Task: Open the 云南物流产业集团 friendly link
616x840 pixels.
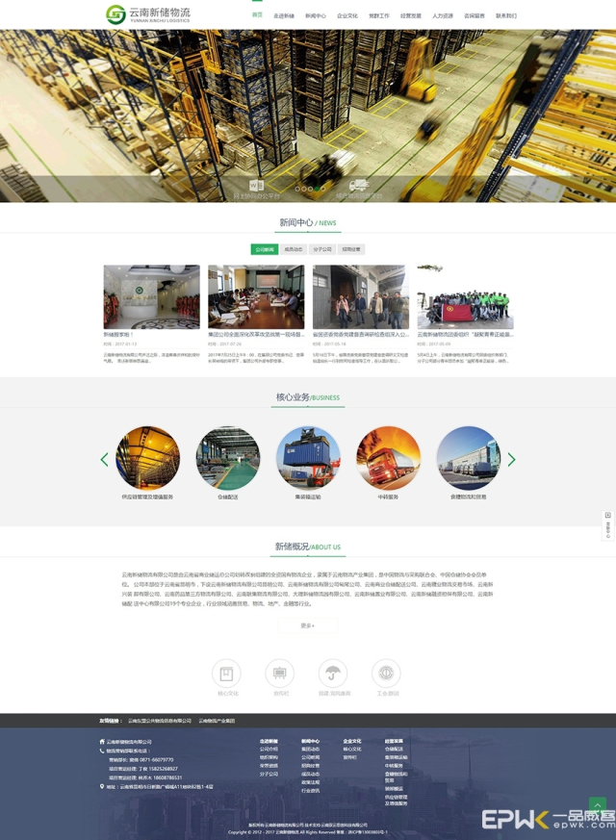Action: pyautogui.click(x=217, y=721)
